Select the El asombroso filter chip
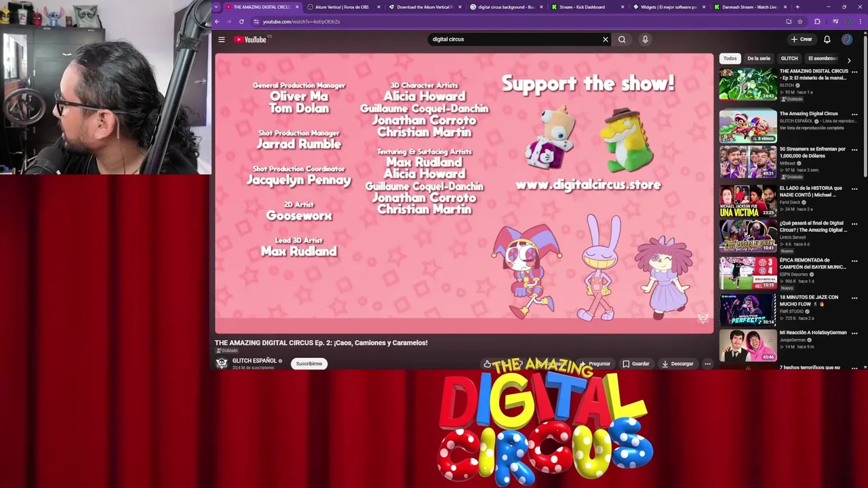The height and width of the screenshot is (488, 868). point(823,58)
